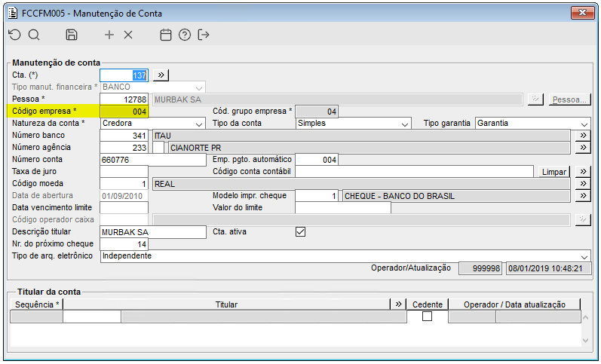
Task: Click the empty Taxa de juro field
Action: click(x=124, y=172)
